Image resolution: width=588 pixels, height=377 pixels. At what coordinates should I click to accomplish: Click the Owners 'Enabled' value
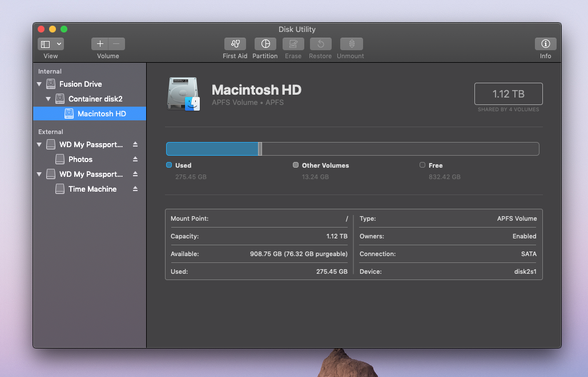tap(524, 236)
